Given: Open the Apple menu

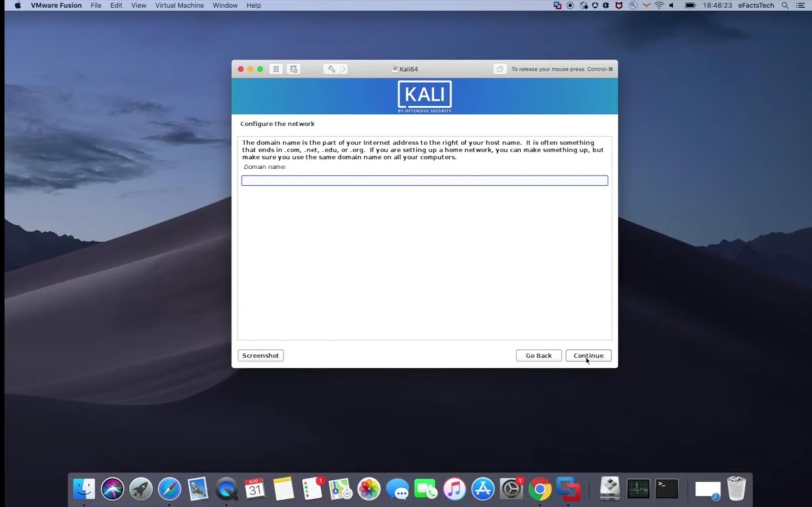Looking at the screenshot, I should (17, 5).
